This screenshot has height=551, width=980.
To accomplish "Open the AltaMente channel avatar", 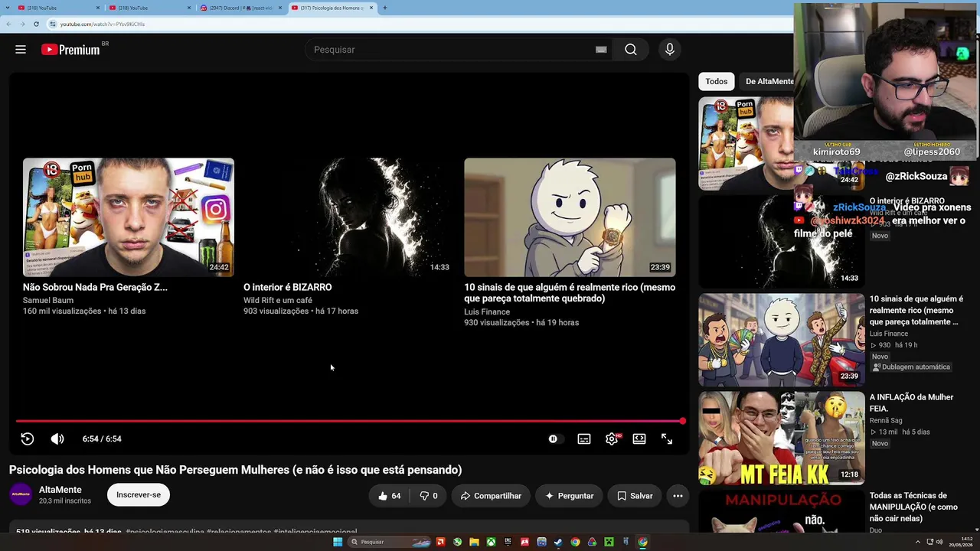I will click(x=21, y=494).
